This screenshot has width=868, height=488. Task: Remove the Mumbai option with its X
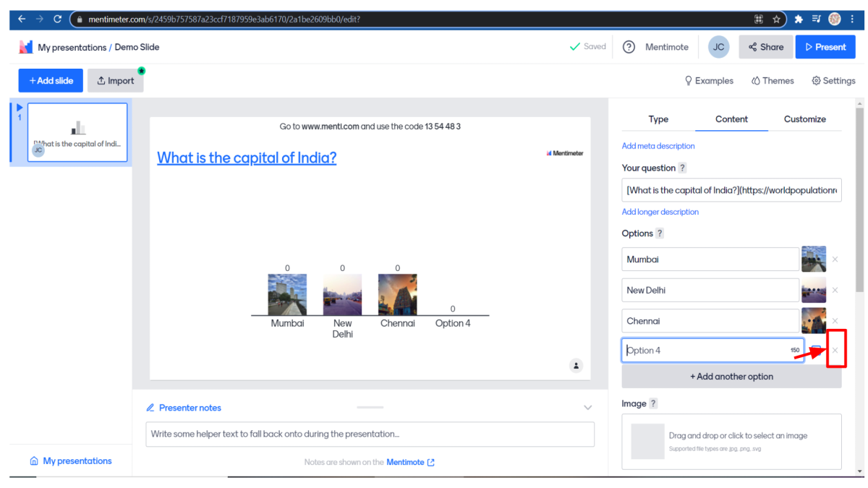click(x=835, y=259)
